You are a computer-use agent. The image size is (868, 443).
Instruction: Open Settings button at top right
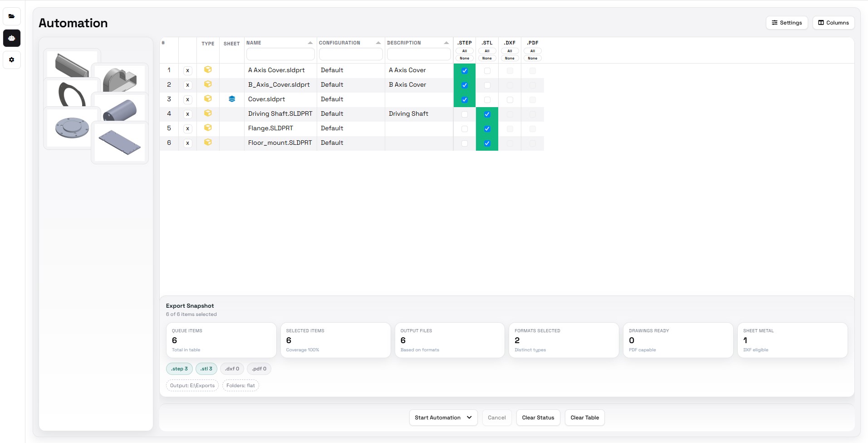tap(787, 23)
